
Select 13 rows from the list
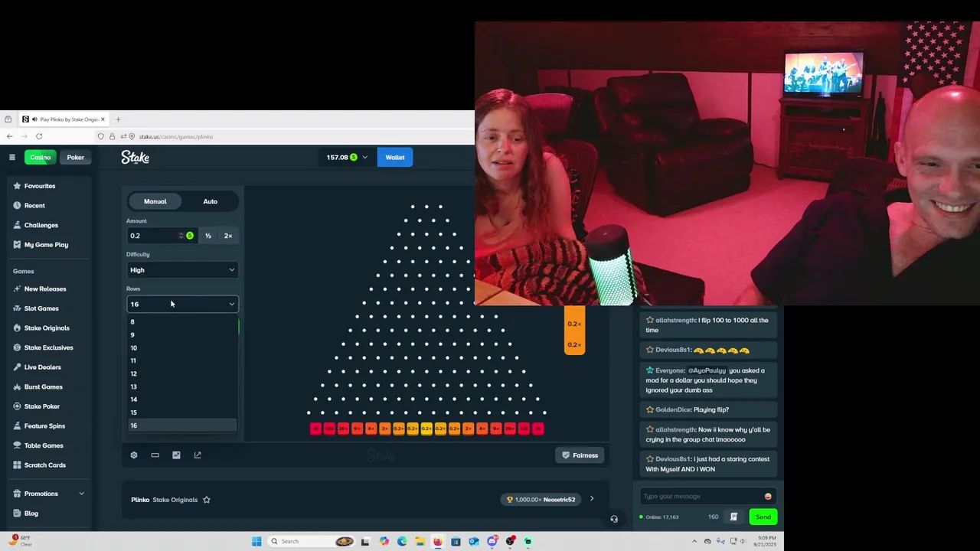[181, 386]
